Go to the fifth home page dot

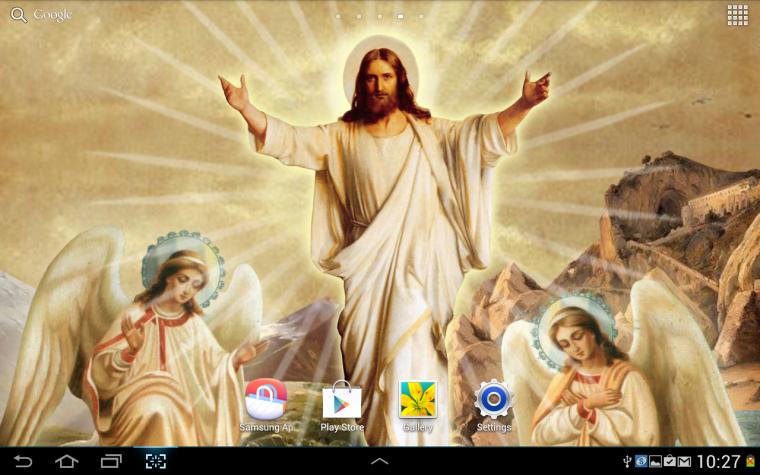click(x=421, y=16)
